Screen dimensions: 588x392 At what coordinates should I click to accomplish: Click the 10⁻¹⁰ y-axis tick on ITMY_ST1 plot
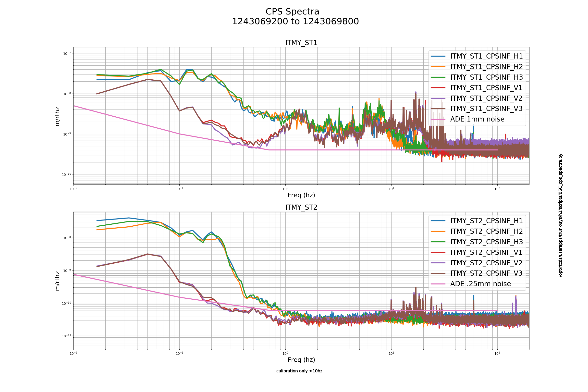click(66, 174)
